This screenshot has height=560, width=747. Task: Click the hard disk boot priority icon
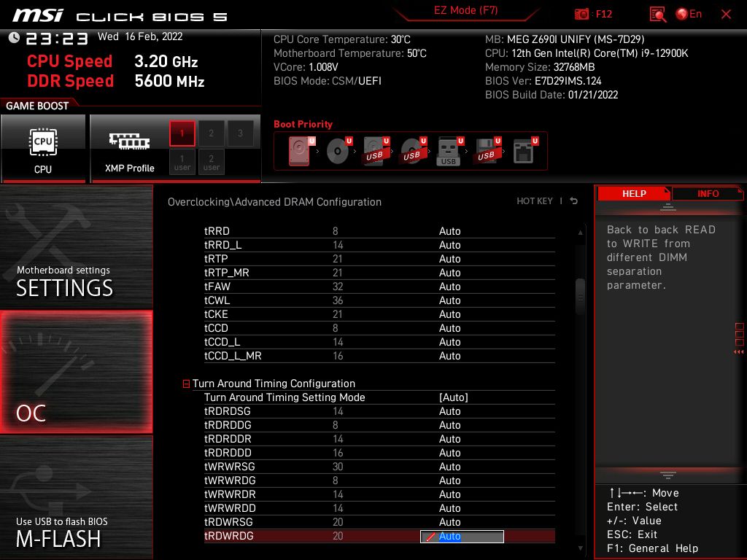302,151
